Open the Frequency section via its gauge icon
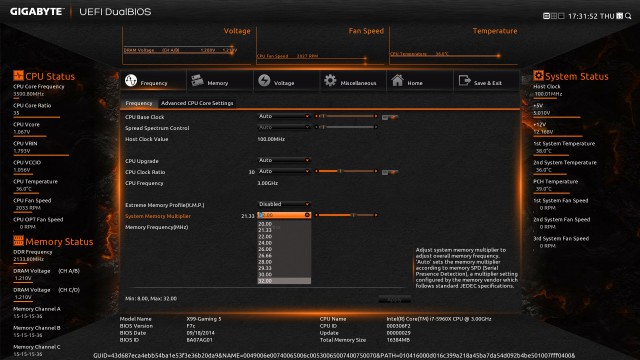 [131, 80]
